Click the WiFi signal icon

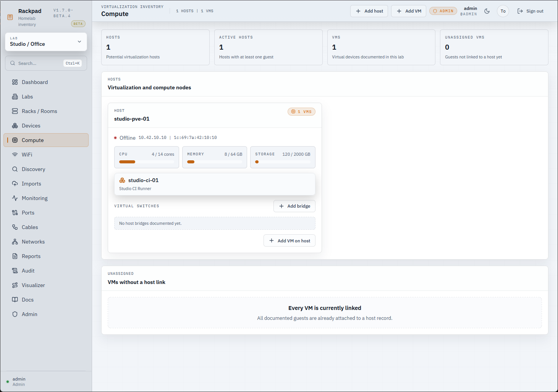coord(15,155)
